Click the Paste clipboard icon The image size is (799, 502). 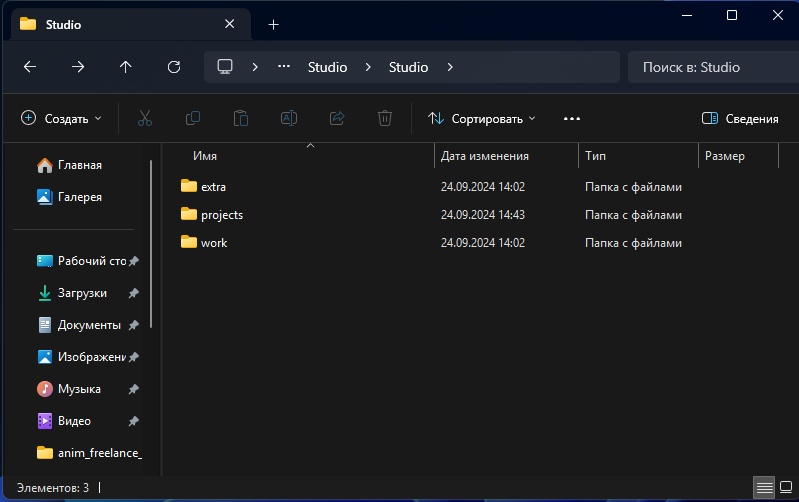pos(241,118)
